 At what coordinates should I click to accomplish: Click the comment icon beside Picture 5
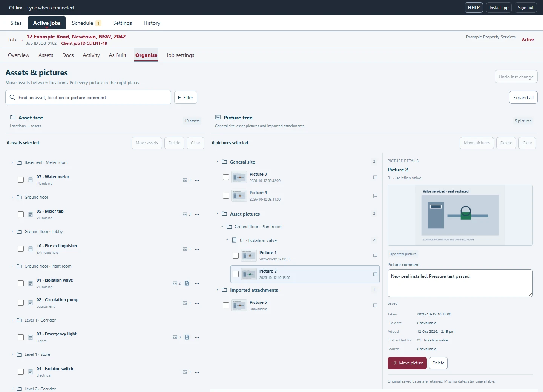click(375, 305)
